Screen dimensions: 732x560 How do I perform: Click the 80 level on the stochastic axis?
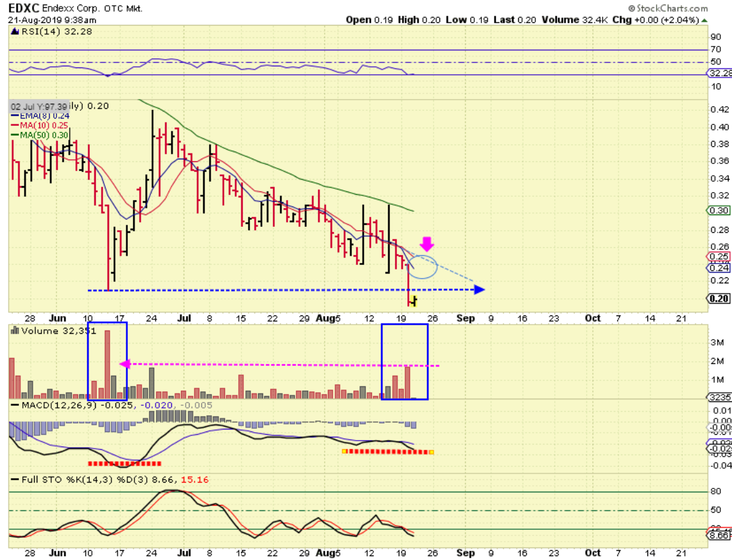pos(716,491)
